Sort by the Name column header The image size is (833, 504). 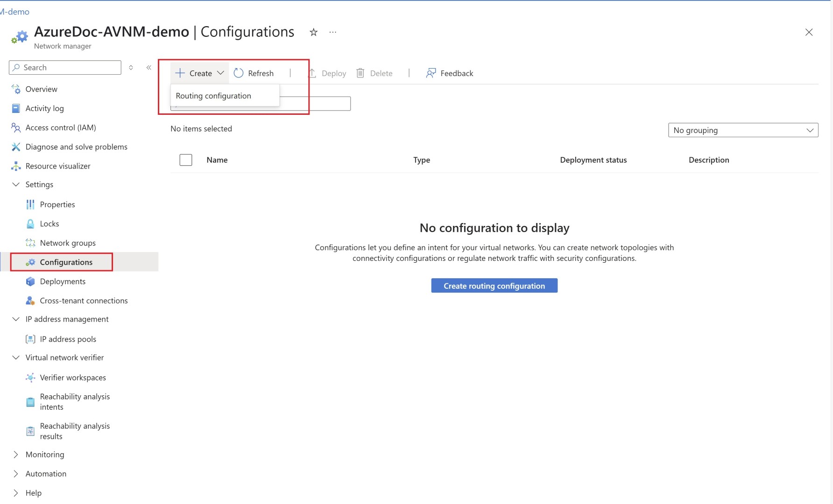tap(217, 160)
